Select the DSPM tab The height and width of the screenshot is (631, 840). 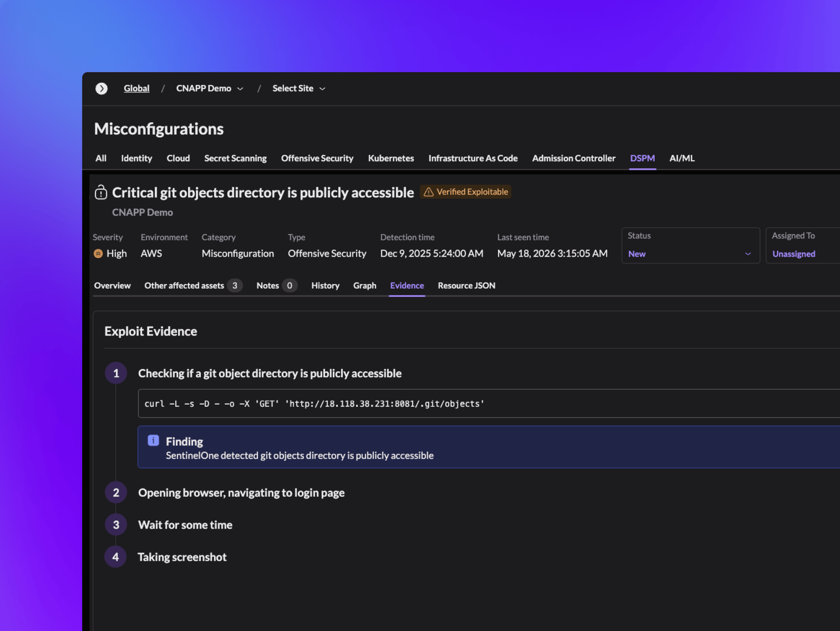point(642,159)
